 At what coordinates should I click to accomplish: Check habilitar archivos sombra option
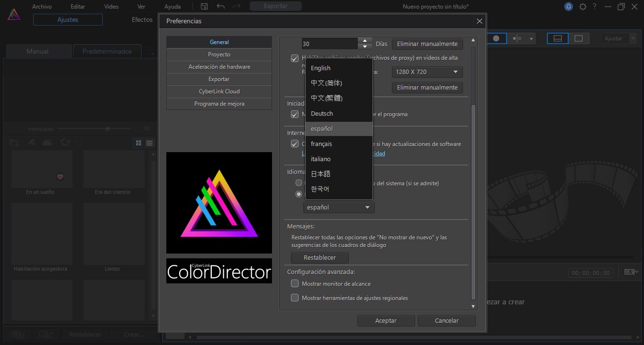295,58
